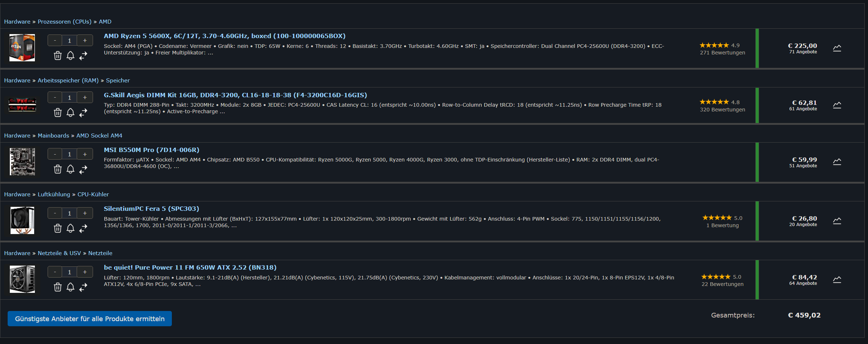This screenshot has height=344, width=868.
Task: Click swap arrows for SilentiumPC Fera 5
Action: 83,228
